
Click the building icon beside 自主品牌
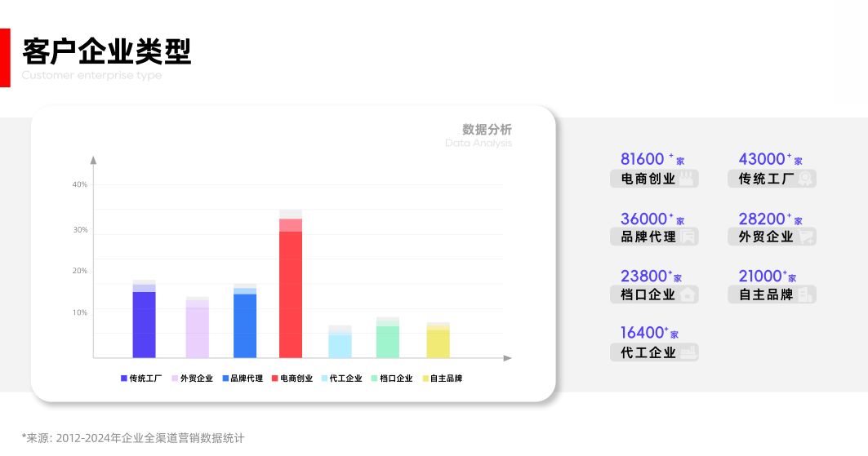tap(805, 294)
